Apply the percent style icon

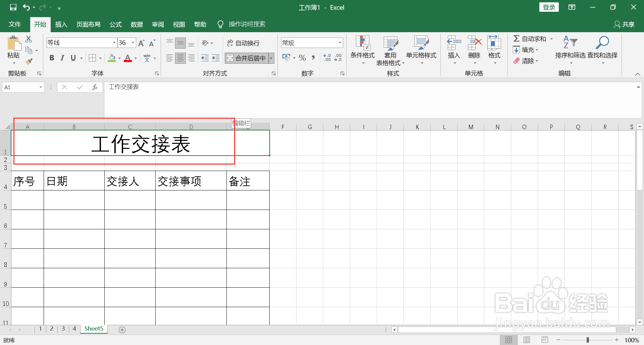(302, 58)
